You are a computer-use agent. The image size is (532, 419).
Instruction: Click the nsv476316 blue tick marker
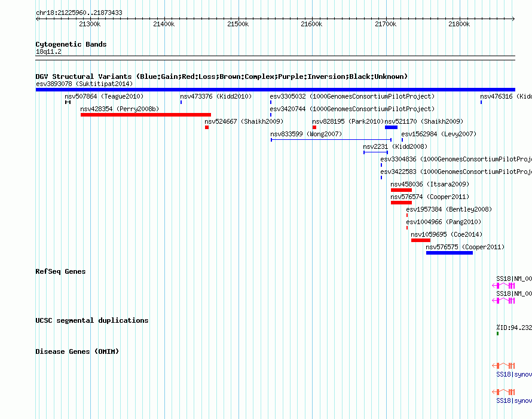481,102
